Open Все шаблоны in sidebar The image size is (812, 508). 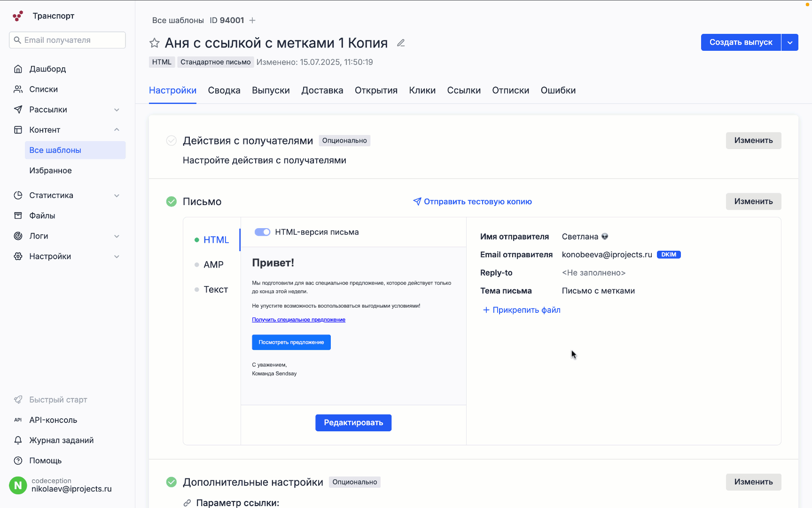(x=75, y=150)
